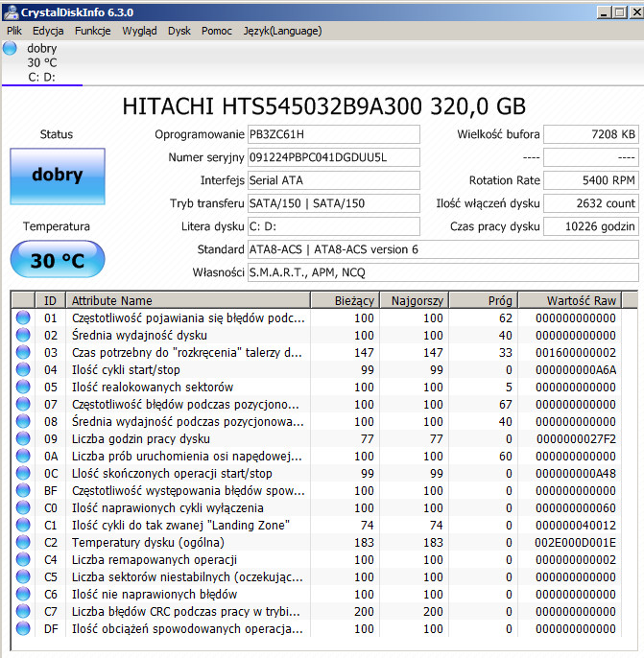The width and height of the screenshot is (644, 658).
Task: Click the Attribute Name column header
Action: (x=188, y=300)
